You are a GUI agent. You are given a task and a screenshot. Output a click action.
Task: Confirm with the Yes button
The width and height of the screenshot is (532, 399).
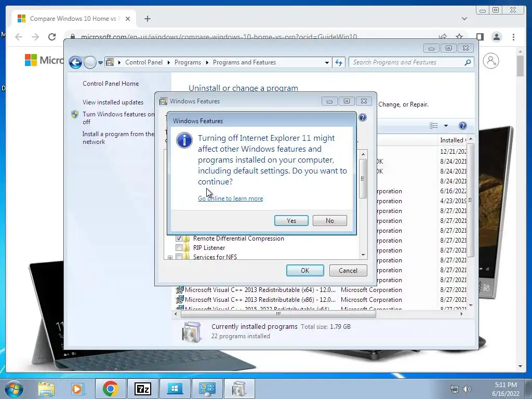(291, 220)
